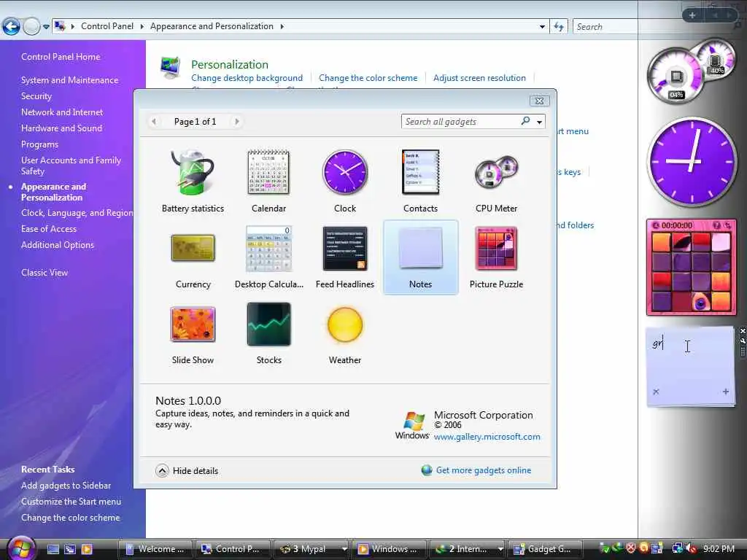Click the Picture Puzzle show picture icon
Screen dimensions: 747x560
coord(716,225)
